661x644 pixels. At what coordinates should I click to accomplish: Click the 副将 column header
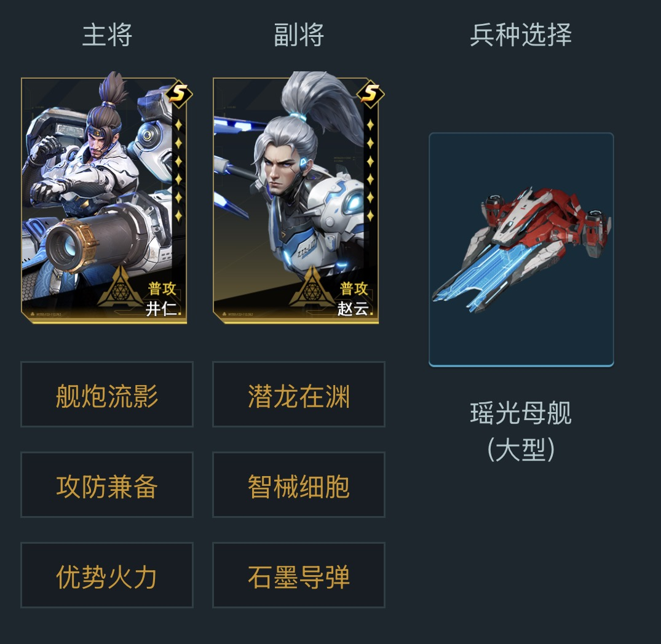(299, 35)
